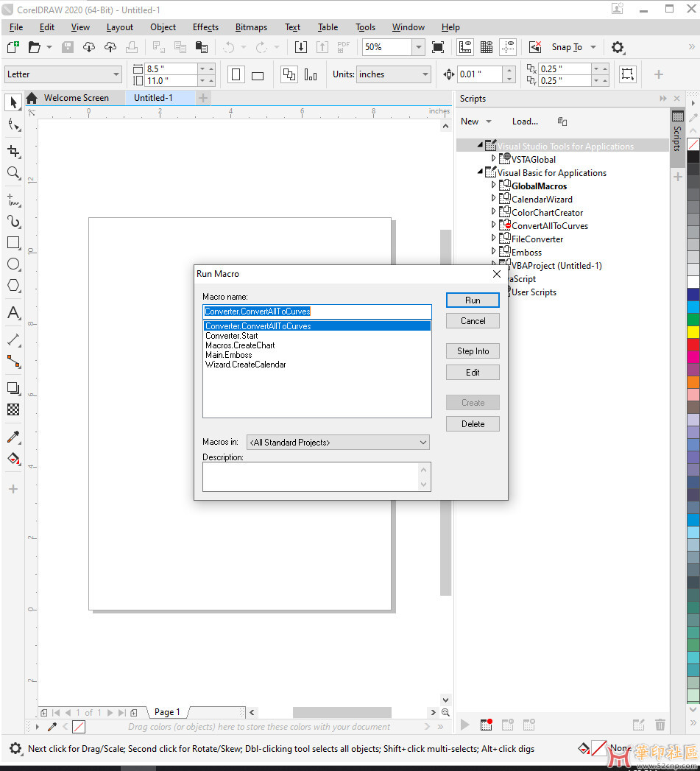Select the Polygon tool
The image size is (700, 771).
13,286
